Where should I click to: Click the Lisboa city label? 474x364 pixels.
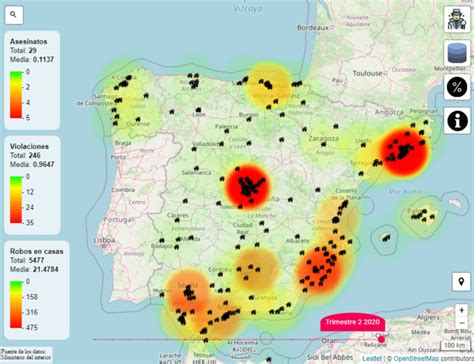click(104, 240)
